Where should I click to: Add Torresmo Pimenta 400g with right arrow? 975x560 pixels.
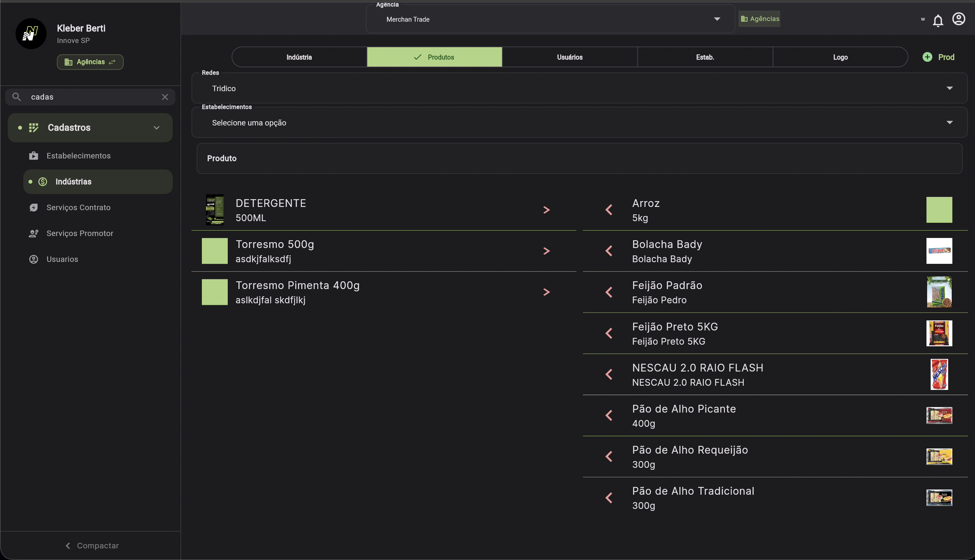coord(546,292)
